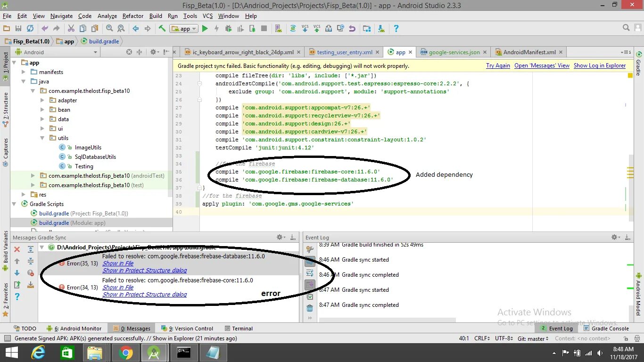Toggle the Gradle tool window on right edge
Screen dimensions: 644x362
point(639,63)
